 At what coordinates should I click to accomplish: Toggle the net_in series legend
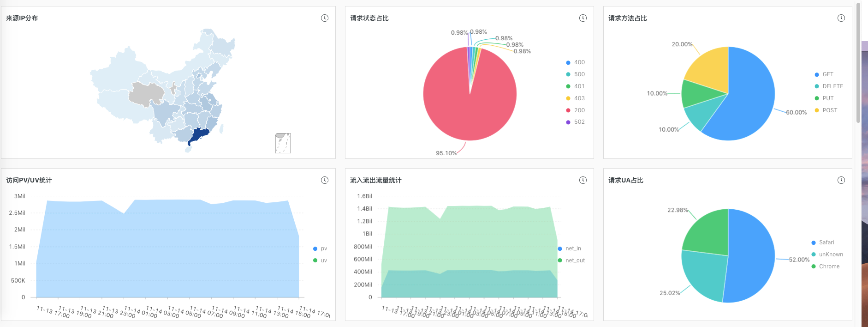570,248
